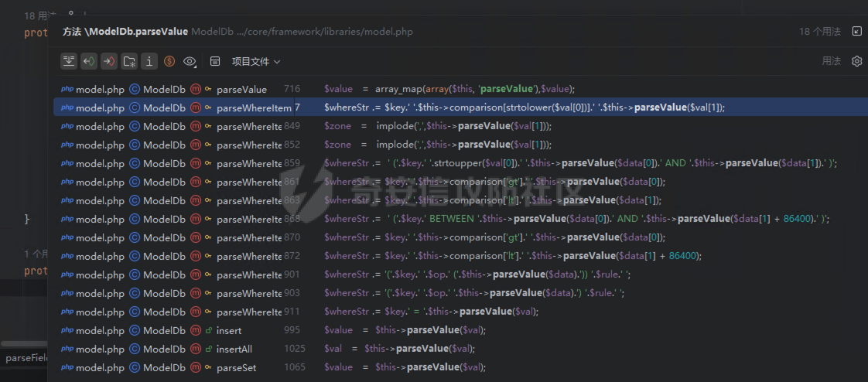
Task: Toggle the write access filter icon
Action: click(109, 61)
